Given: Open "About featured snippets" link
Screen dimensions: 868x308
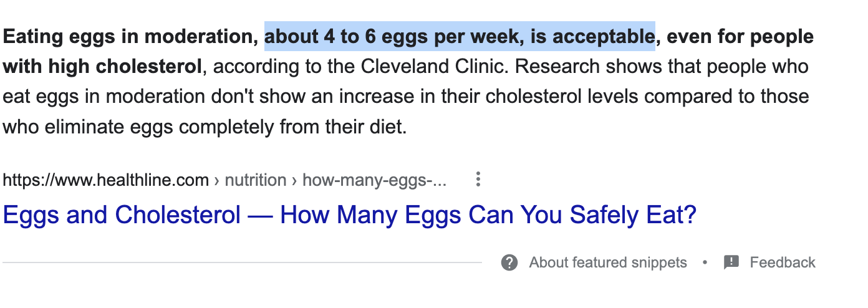Looking at the screenshot, I should (x=607, y=262).
